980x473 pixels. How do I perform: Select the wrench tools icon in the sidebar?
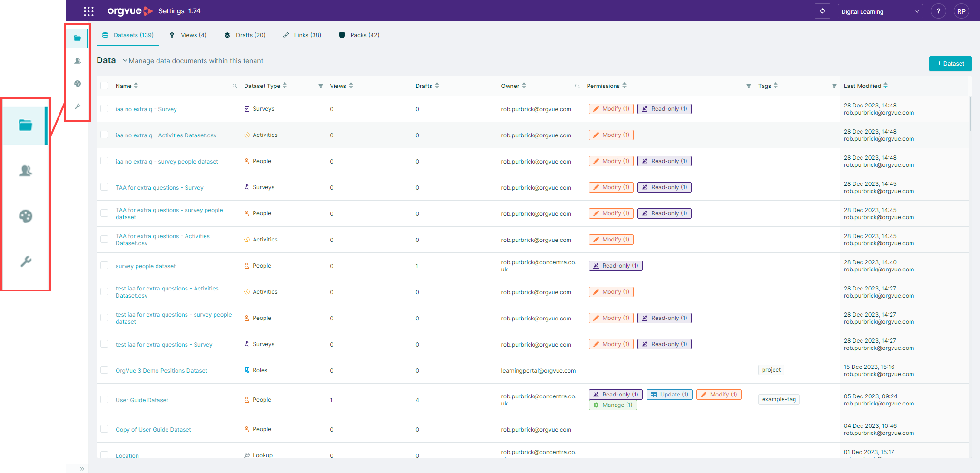point(78,106)
